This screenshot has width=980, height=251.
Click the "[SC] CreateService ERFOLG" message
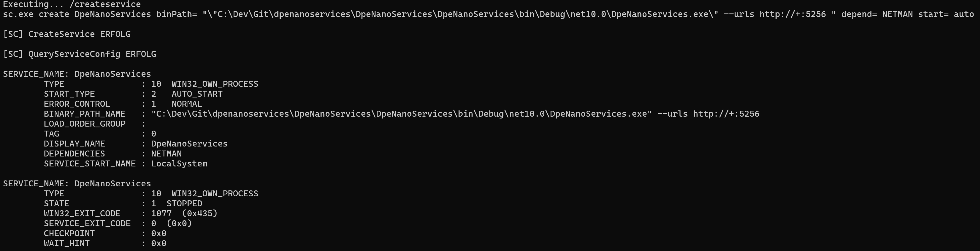click(x=66, y=34)
